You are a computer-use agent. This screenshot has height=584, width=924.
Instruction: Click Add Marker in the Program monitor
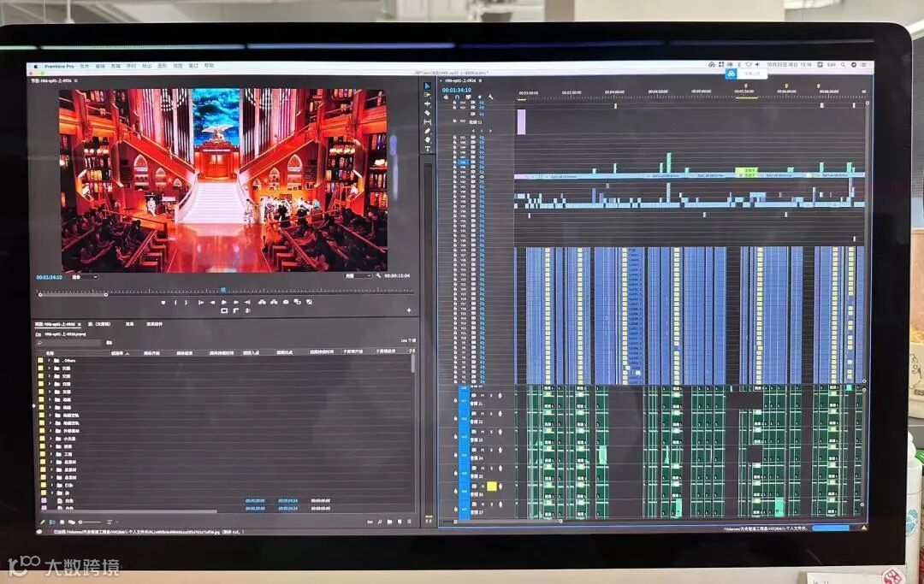(x=163, y=302)
